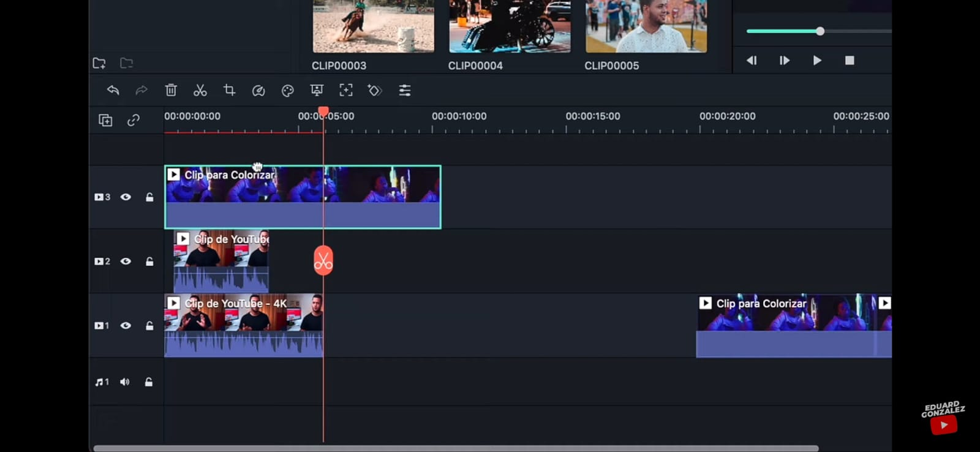Select Clip de YouTube - 4K clip
The width and height of the screenshot is (980, 452).
click(x=244, y=325)
